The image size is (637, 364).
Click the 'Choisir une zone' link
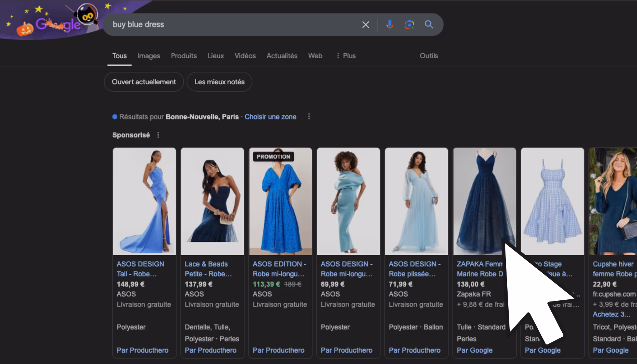tap(271, 117)
